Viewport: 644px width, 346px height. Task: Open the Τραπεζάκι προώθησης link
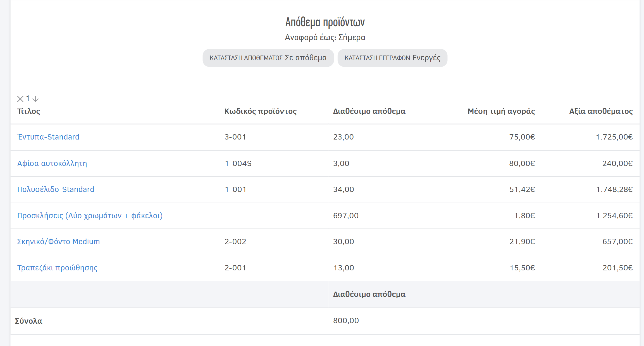pyautogui.click(x=58, y=268)
